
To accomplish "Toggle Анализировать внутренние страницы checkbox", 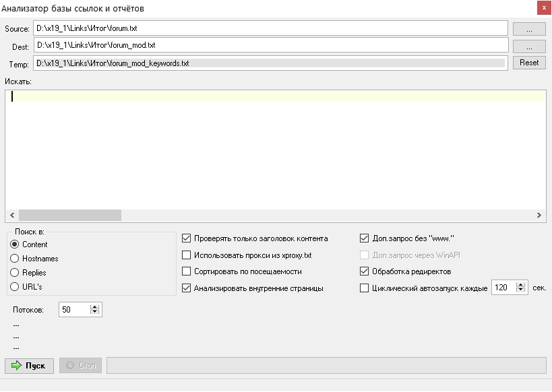I will [x=253, y=288].
